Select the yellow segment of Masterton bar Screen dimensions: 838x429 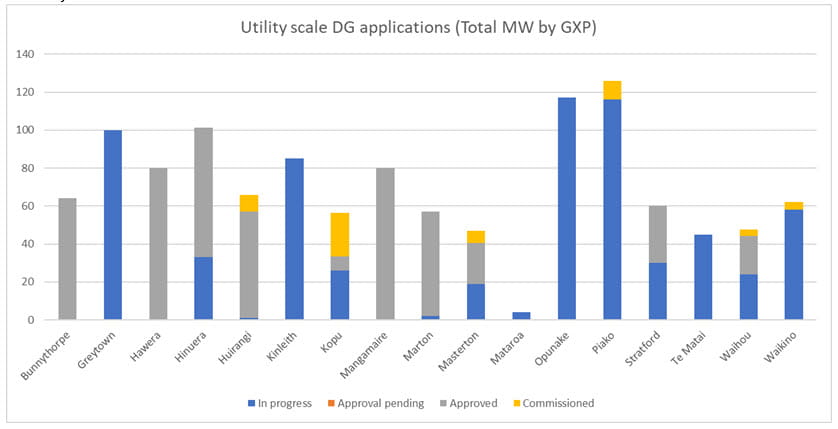point(476,237)
